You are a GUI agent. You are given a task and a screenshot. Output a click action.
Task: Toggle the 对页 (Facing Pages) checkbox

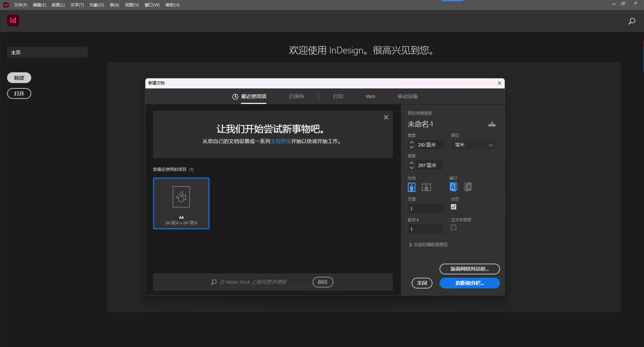click(453, 207)
